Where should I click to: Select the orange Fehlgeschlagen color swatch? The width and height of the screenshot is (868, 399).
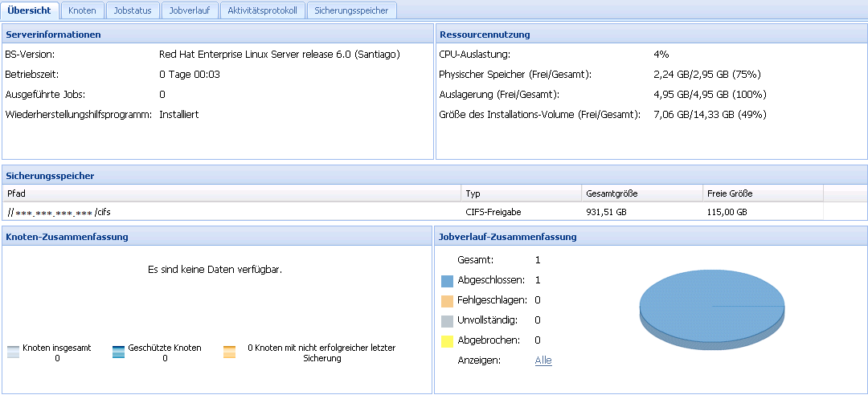pyautogui.click(x=448, y=301)
